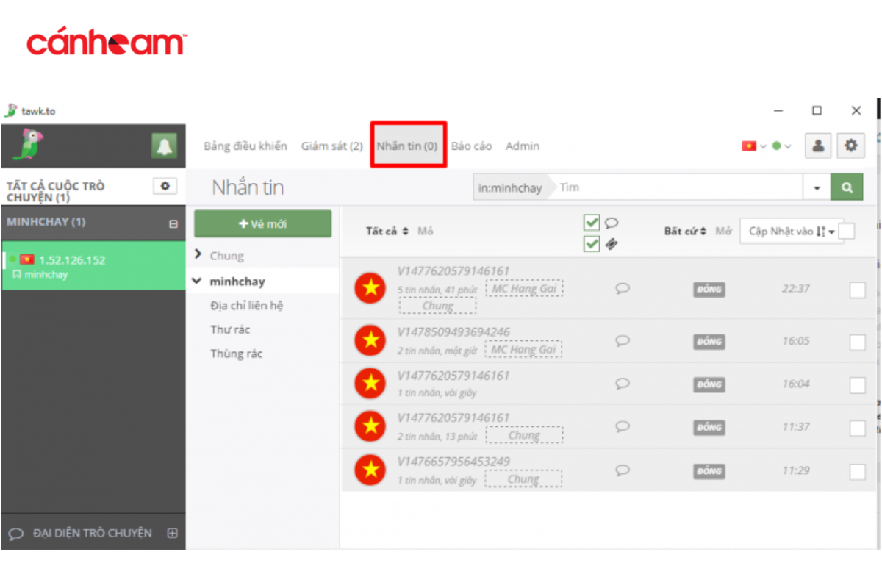The height and width of the screenshot is (588, 882).
Task: Click the Đóng badge of the 11:37 row
Action: click(709, 427)
